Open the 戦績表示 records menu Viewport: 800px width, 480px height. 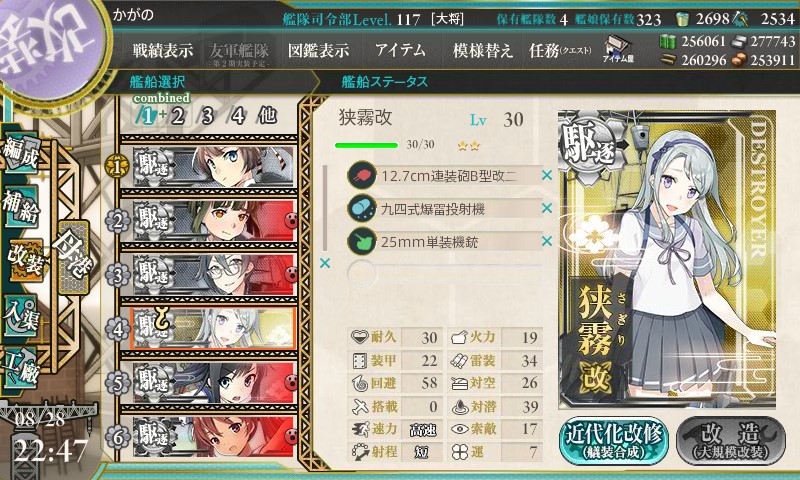[163, 50]
